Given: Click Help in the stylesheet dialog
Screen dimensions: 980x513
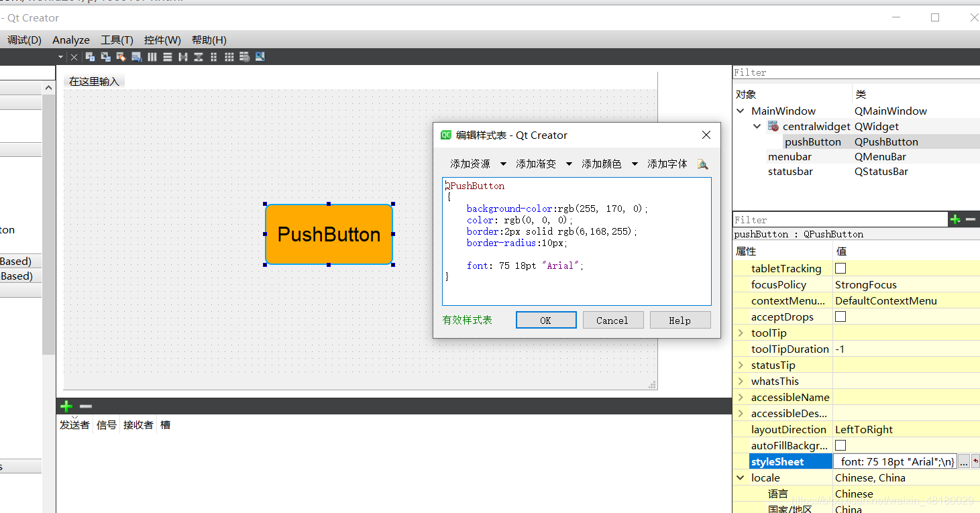Looking at the screenshot, I should [x=680, y=320].
